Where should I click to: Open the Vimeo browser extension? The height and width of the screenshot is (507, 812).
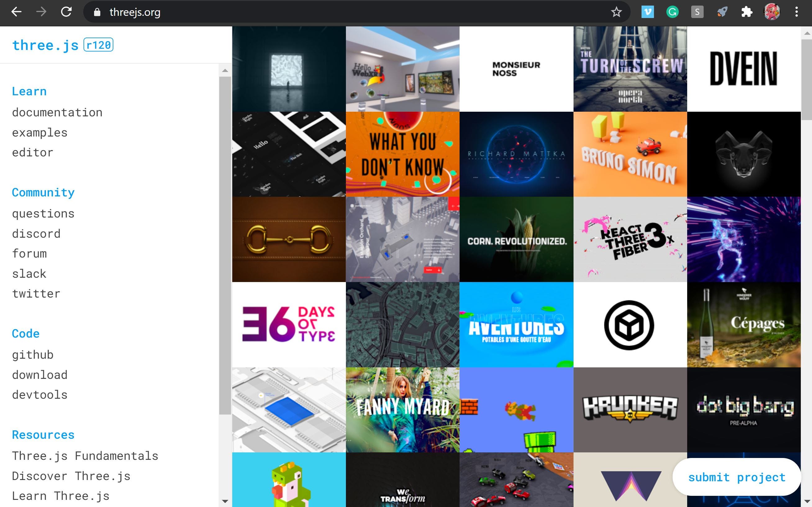pyautogui.click(x=648, y=12)
